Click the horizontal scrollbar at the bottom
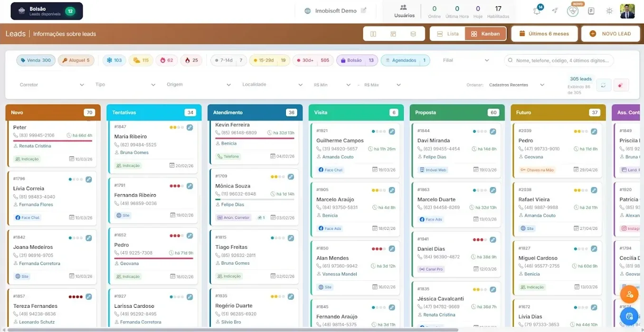This screenshot has height=332, width=644. 232,329
